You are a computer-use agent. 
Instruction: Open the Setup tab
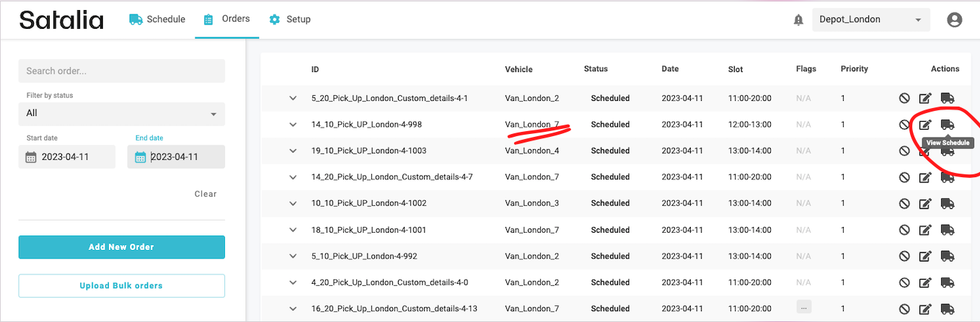290,19
